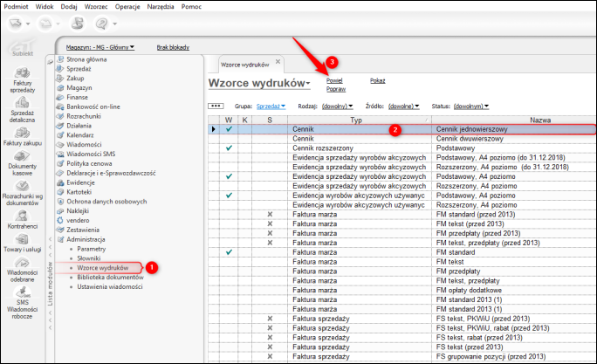Click the second toolbar icon in top bar
The height and width of the screenshot is (364, 597).
(x=45, y=24)
